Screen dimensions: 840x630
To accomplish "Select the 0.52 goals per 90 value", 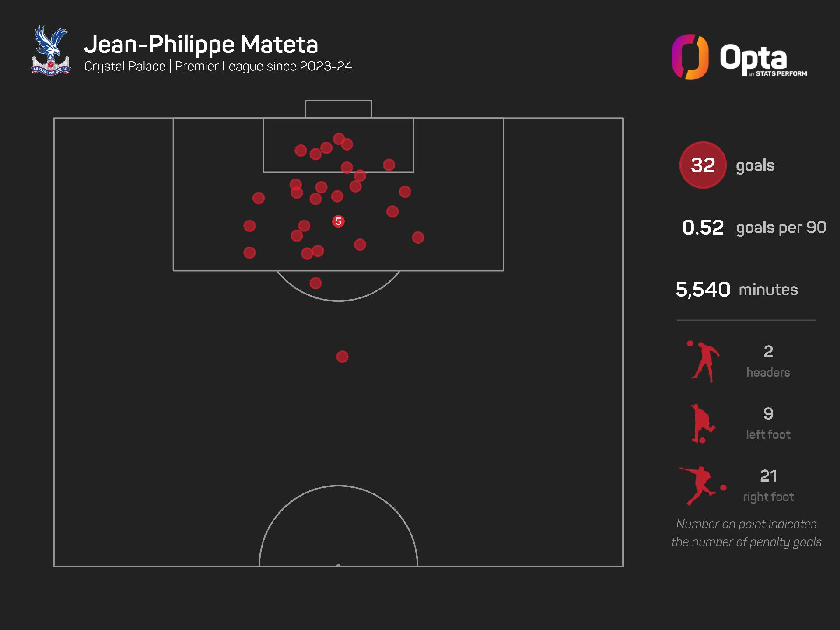I will tap(703, 227).
